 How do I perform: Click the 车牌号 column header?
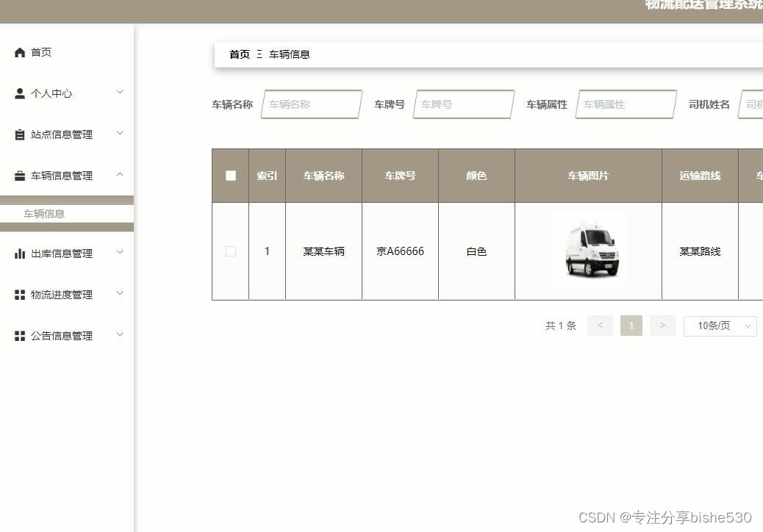click(x=400, y=176)
